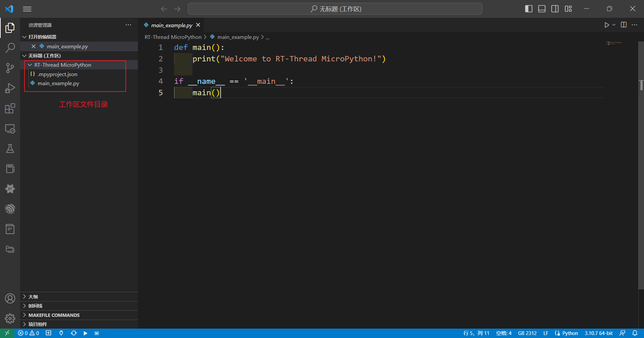Screen dimensions: 644x338
Task: Toggle the bottom panel layout button
Action: [x=542, y=9]
